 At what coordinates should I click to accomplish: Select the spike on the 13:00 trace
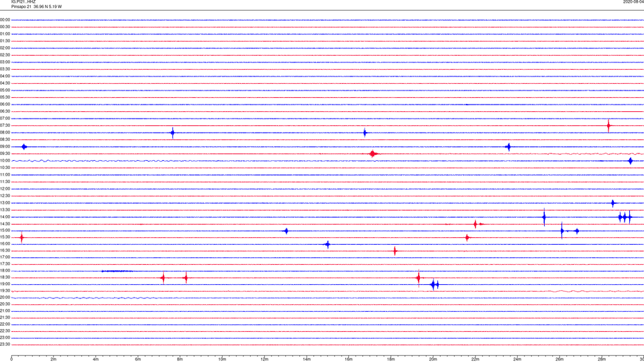pos(612,203)
